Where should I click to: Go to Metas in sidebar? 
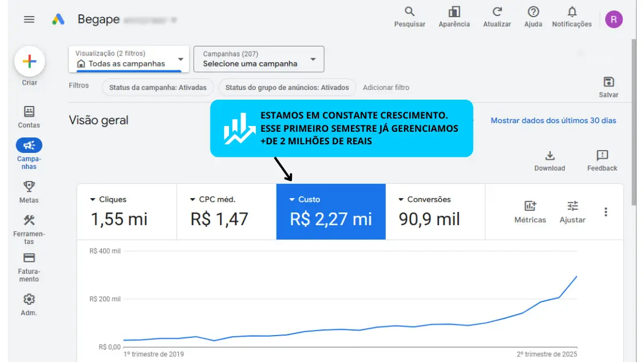point(29,191)
